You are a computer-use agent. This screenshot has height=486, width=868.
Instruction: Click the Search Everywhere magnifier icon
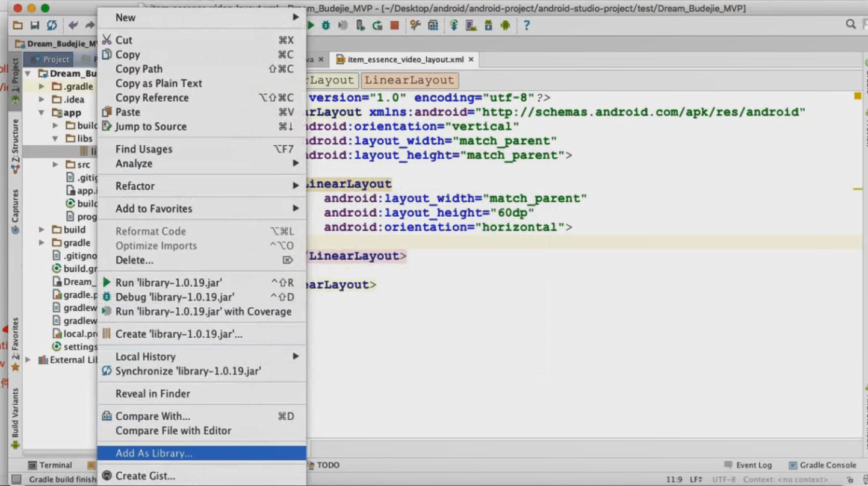(851, 24)
